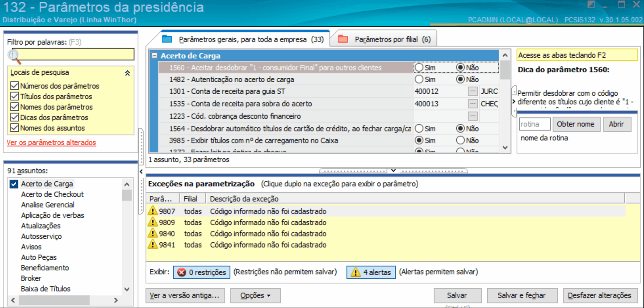Click the warning icon on the 9841 row
Screen dimensions: 644x308
coord(153,245)
